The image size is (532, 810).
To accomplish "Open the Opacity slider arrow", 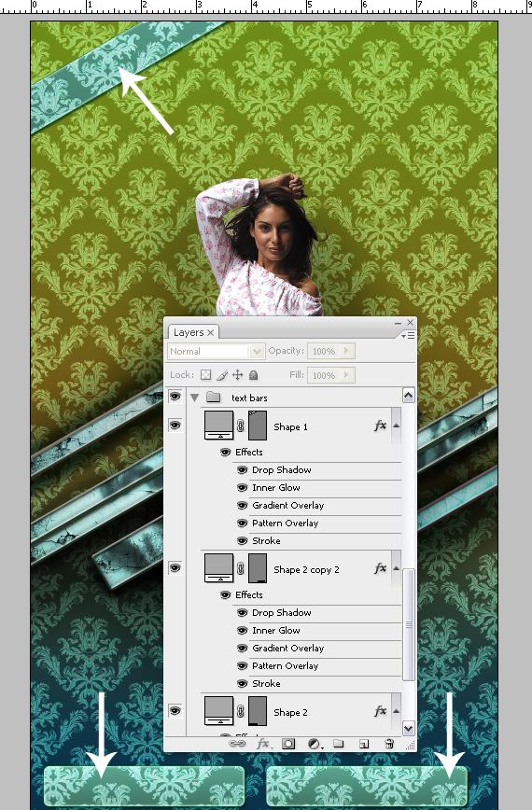I will point(346,351).
